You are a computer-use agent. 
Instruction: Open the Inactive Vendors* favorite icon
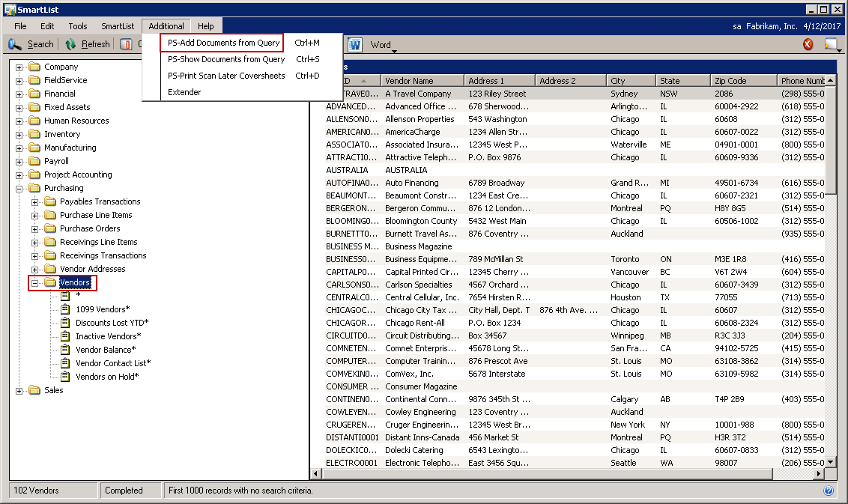[65, 336]
